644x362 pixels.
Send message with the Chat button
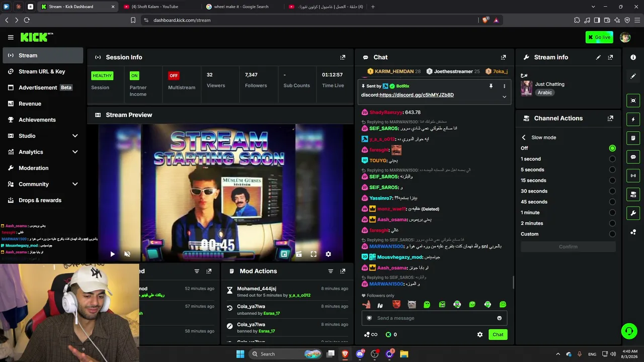[498, 334]
